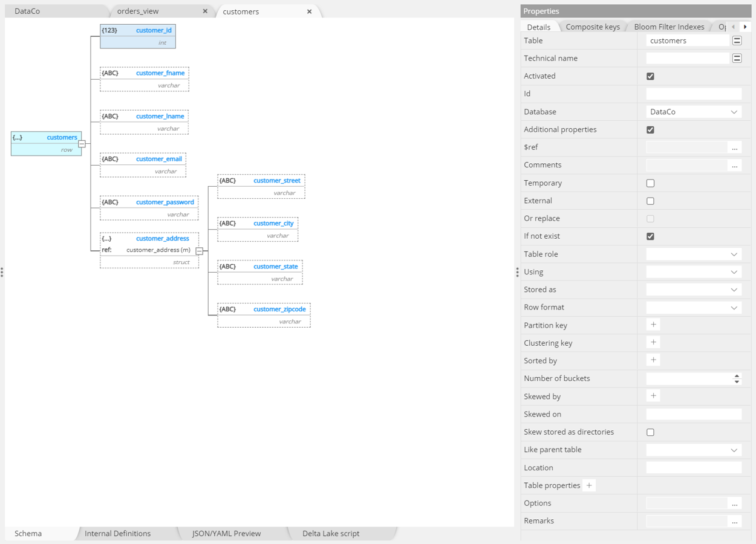This screenshot has width=756, height=544.
Task: Click the right arrow to reveal more property tabs
Action: point(745,27)
